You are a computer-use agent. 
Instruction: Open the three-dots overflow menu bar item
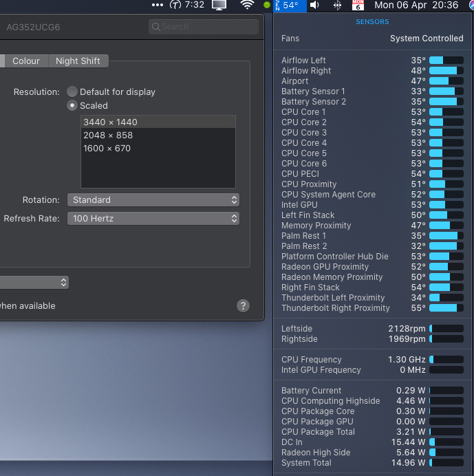(x=158, y=5)
